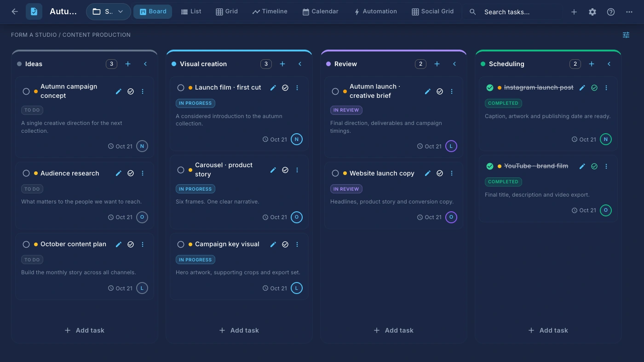Uncheck the completed YouTube brand film
Viewport: 644px width, 362px height.
pos(490,166)
